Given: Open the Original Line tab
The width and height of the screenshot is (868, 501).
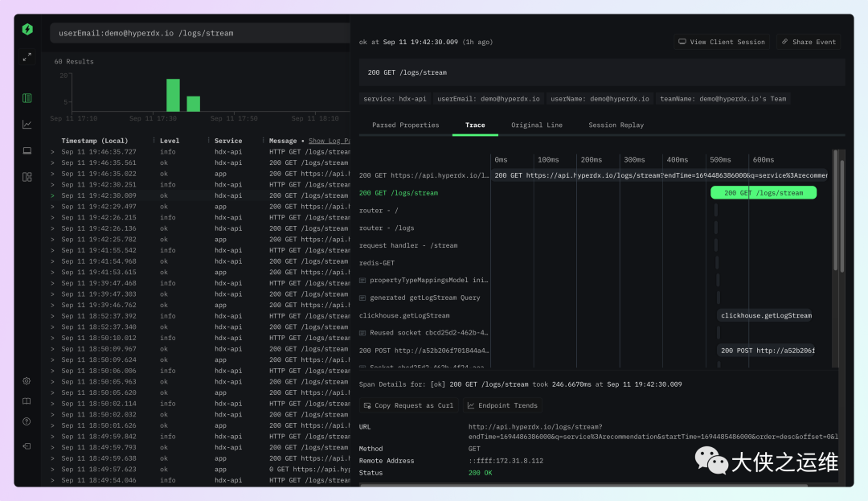Looking at the screenshot, I should [537, 125].
